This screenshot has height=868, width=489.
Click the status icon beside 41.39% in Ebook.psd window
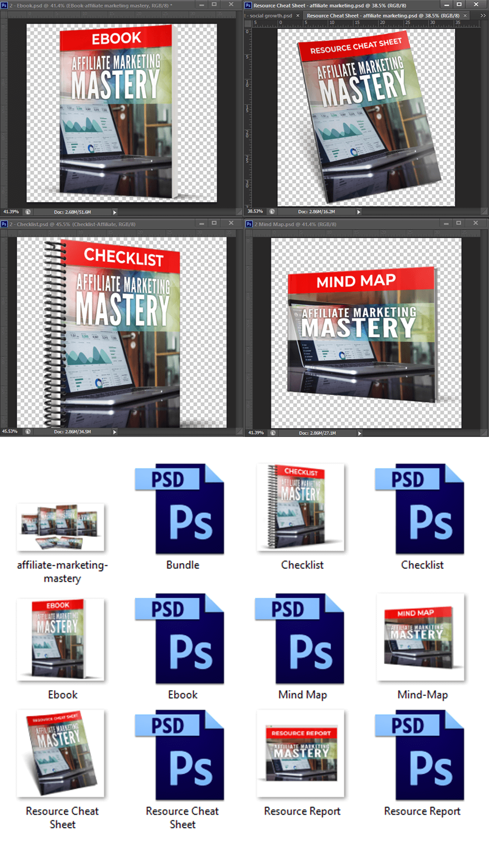28,212
